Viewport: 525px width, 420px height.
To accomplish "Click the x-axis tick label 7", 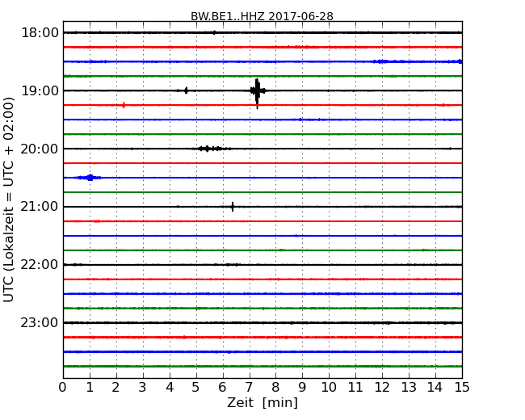I will point(249,387).
